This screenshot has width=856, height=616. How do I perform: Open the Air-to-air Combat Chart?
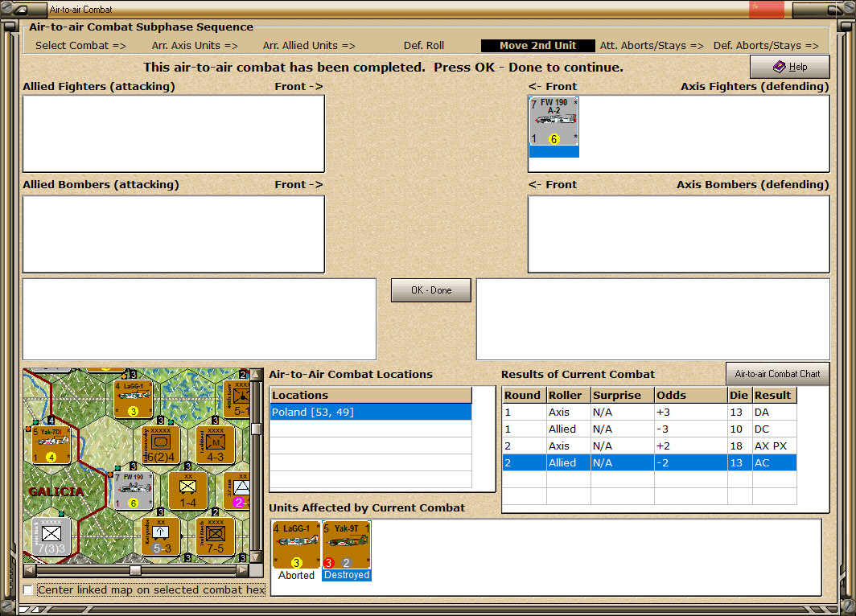pos(777,374)
